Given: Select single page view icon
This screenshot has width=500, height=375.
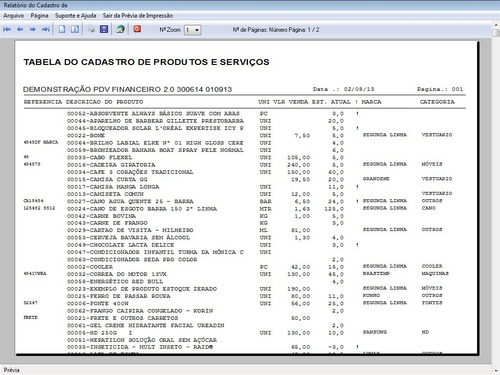Looking at the screenshot, I should (x=62, y=29).
